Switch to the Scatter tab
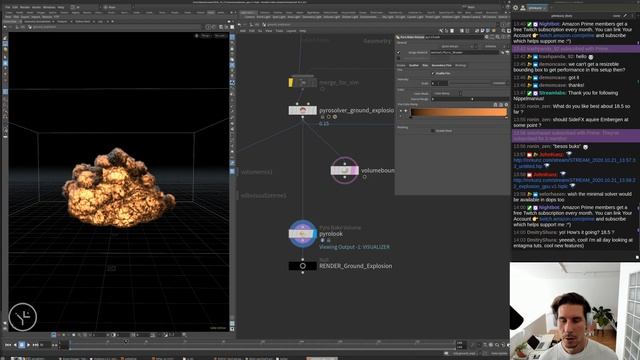640x360 pixels. click(x=414, y=65)
